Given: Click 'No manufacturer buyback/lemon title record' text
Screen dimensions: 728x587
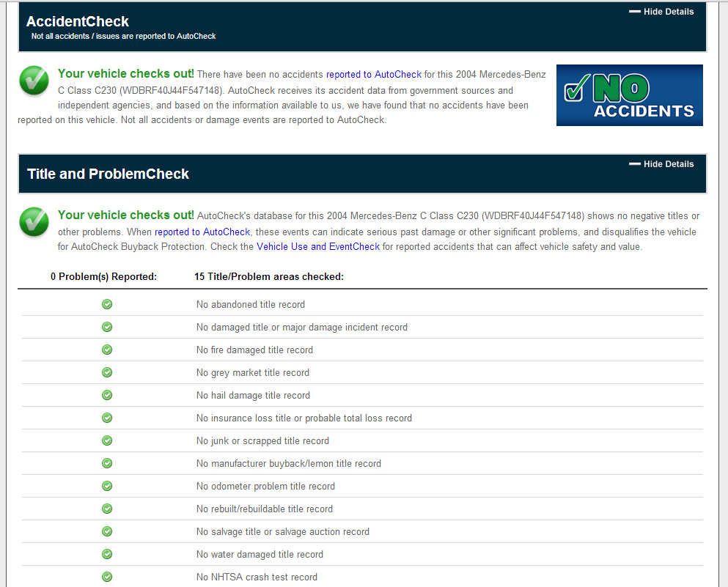Looking at the screenshot, I should (x=289, y=464).
